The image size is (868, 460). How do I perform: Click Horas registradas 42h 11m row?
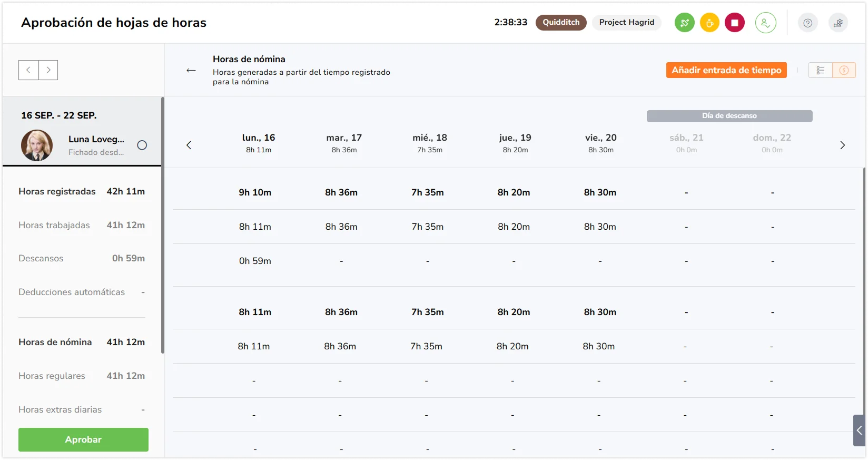click(82, 191)
